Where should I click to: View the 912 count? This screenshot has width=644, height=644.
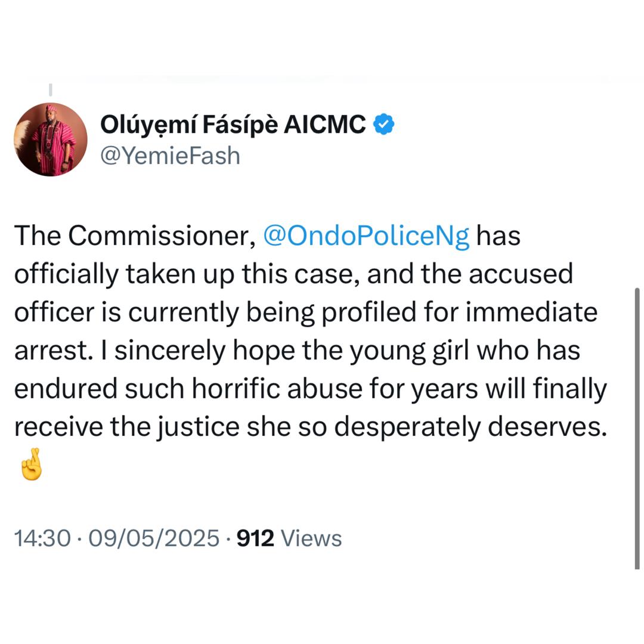point(255,538)
